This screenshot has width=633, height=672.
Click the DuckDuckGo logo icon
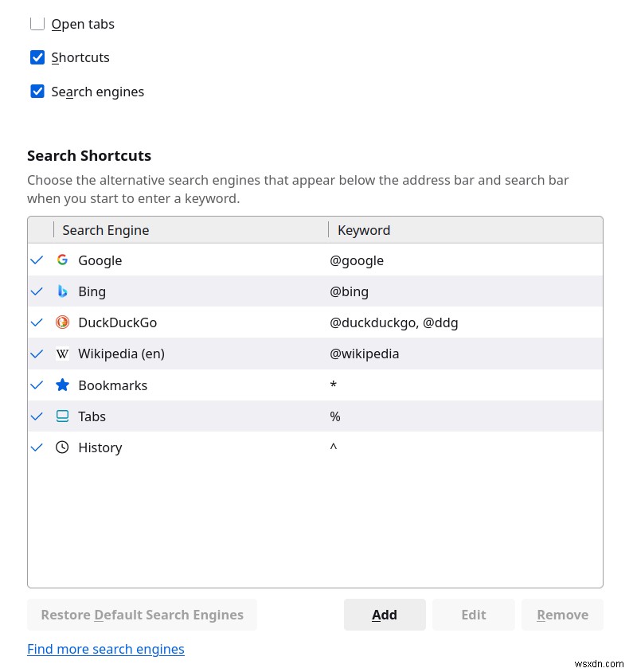point(63,322)
